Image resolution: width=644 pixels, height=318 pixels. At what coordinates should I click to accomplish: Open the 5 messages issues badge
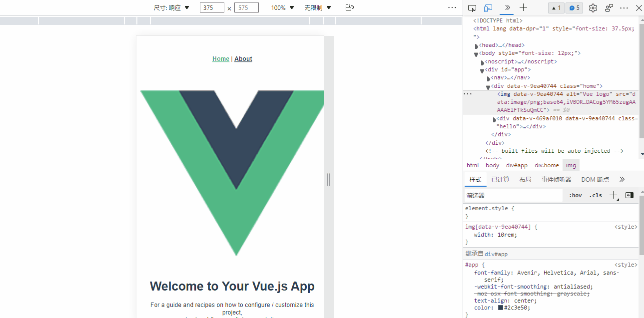pyautogui.click(x=574, y=8)
